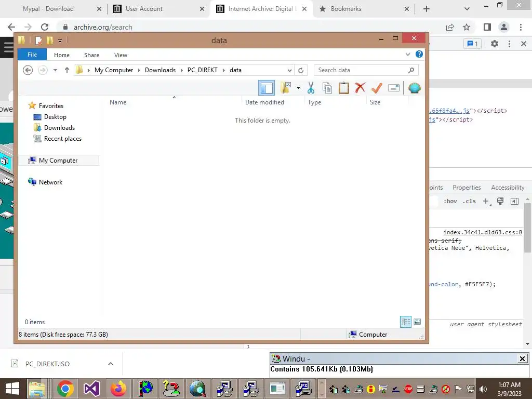The width and height of the screenshot is (532, 399).
Task: Click the globe shell icon in toolbar
Action: (414, 88)
